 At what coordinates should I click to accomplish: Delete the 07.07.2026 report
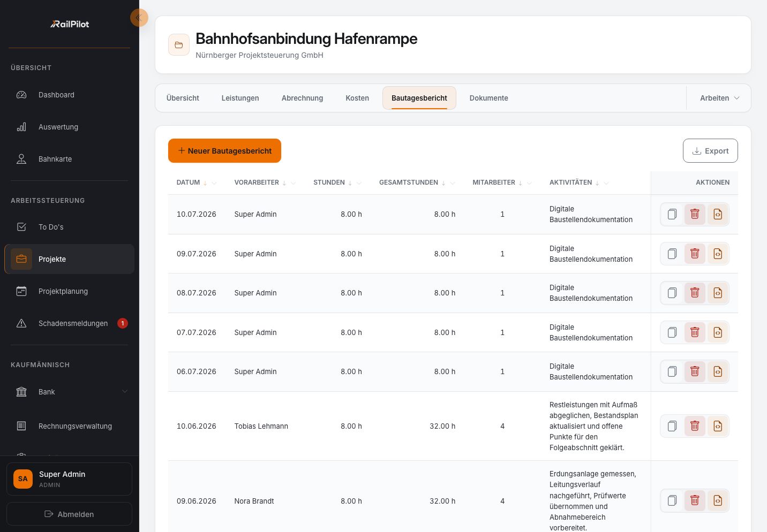pyautogui.click(x=695, y=332)
